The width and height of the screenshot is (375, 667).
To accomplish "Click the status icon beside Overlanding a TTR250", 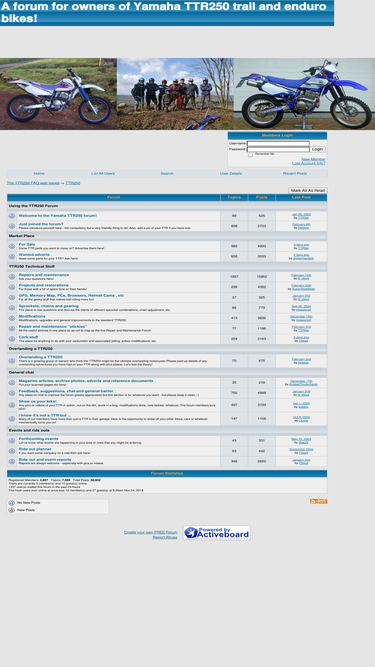I will click(12, 361).
